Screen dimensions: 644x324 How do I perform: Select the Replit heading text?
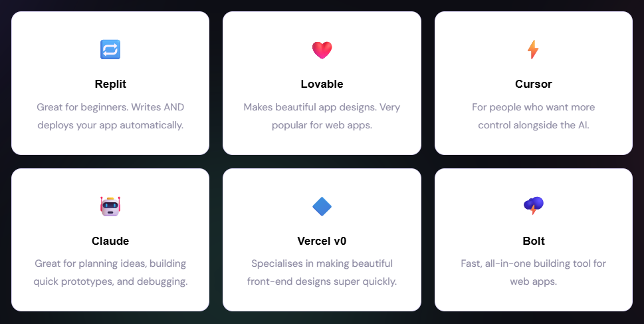(x=110, y=84)
